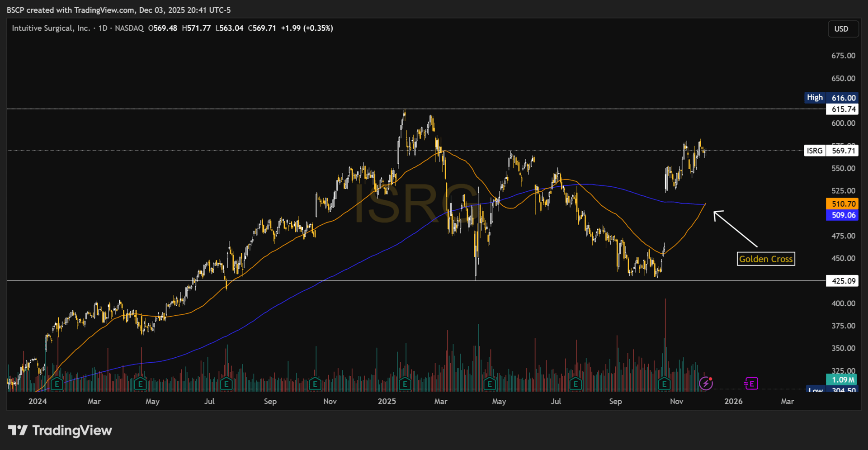The height and width of the screenshot is (450, 868).
Task: Open the earnings marker for October 2025
Action: pos(664,384)
